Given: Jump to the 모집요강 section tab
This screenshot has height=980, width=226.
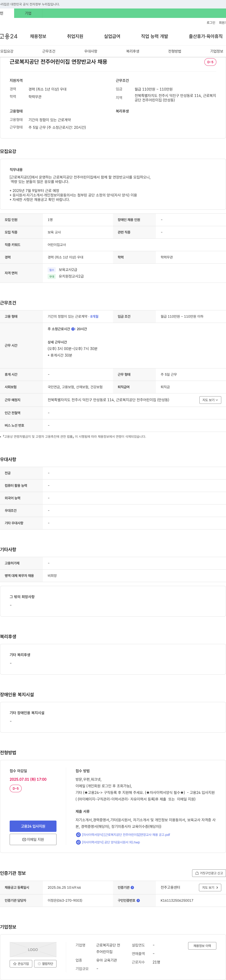Looking at the screenshot, I should [7, 51].
